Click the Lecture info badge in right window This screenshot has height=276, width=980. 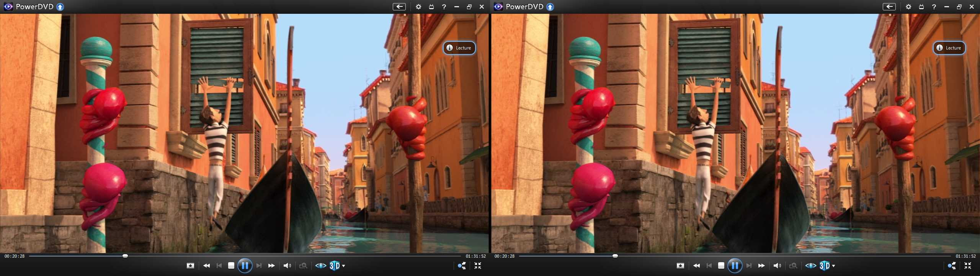click(x=949, y=48)
